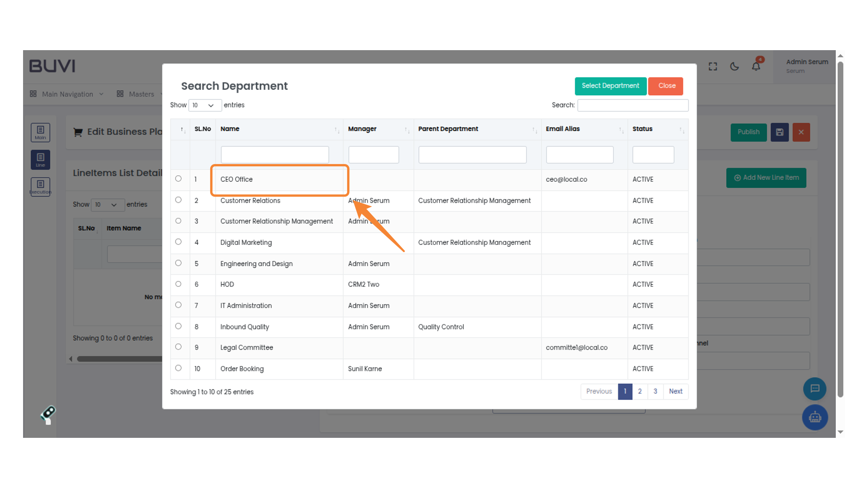The image size is (868, 488).
Task: Open the Execution sidebar icon
Action: coord(40,187)
